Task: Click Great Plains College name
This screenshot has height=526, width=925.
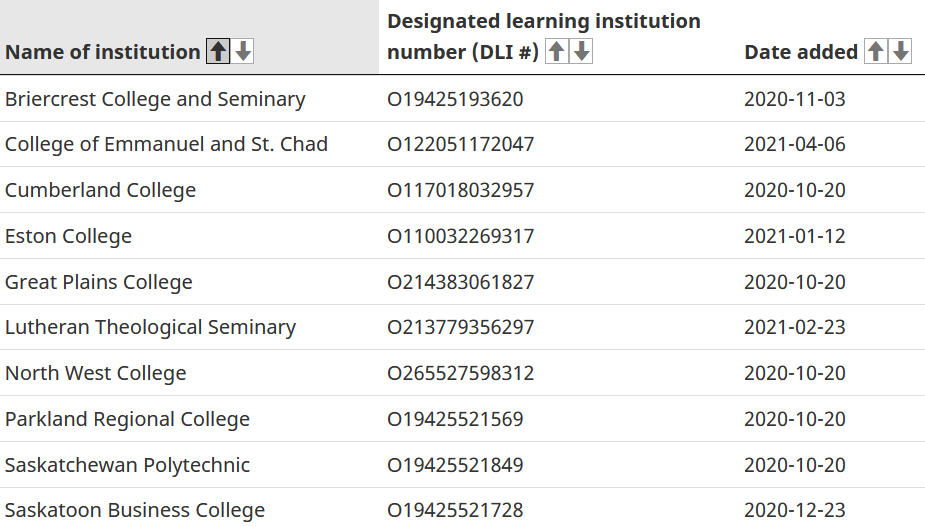Action: tap(98, 282)
